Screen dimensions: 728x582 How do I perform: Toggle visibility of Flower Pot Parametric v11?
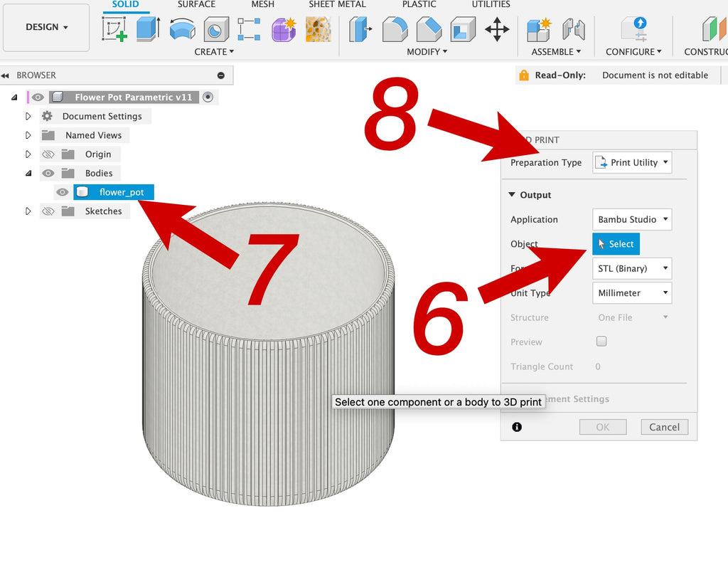pos(38,97)
